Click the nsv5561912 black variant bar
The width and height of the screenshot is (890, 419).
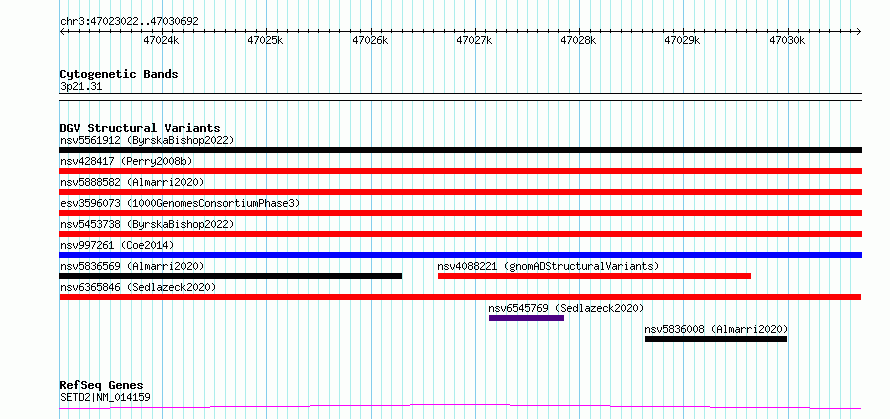pos(460,150)
